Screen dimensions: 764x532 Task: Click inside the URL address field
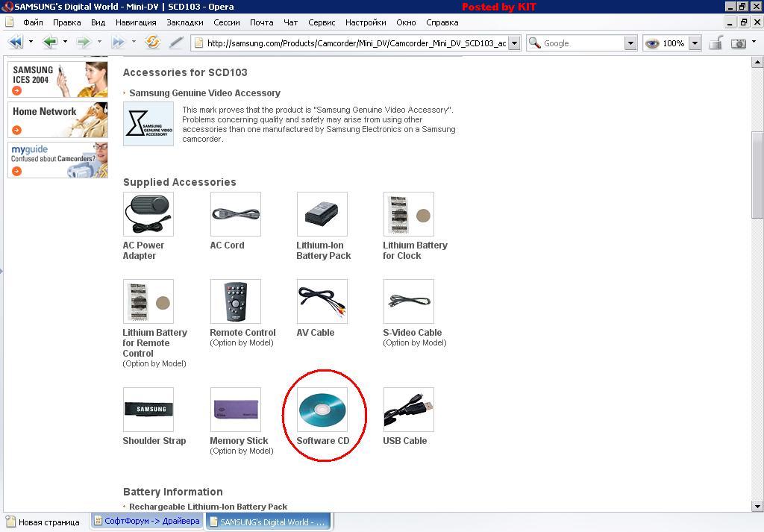(356, 43)
